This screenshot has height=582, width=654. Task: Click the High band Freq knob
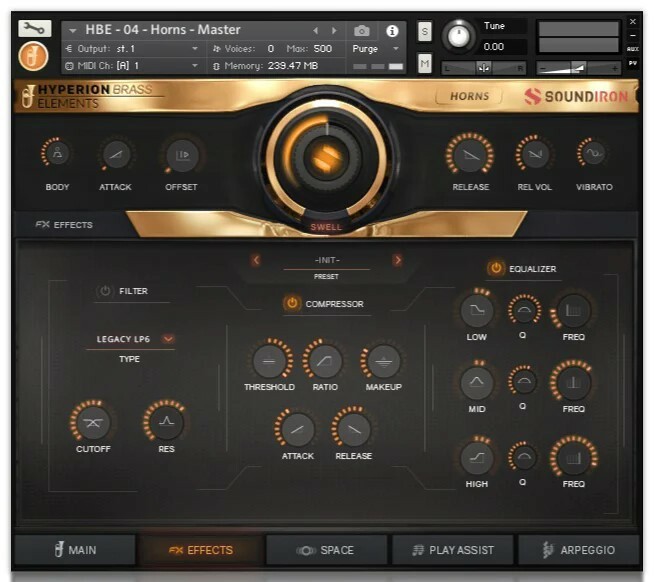[x=574, y=457]
